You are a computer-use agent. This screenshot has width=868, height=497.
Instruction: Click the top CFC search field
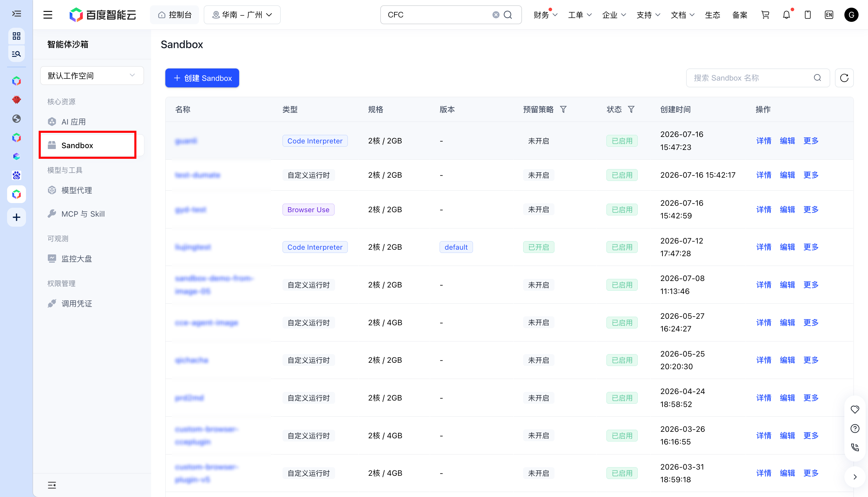451,15
